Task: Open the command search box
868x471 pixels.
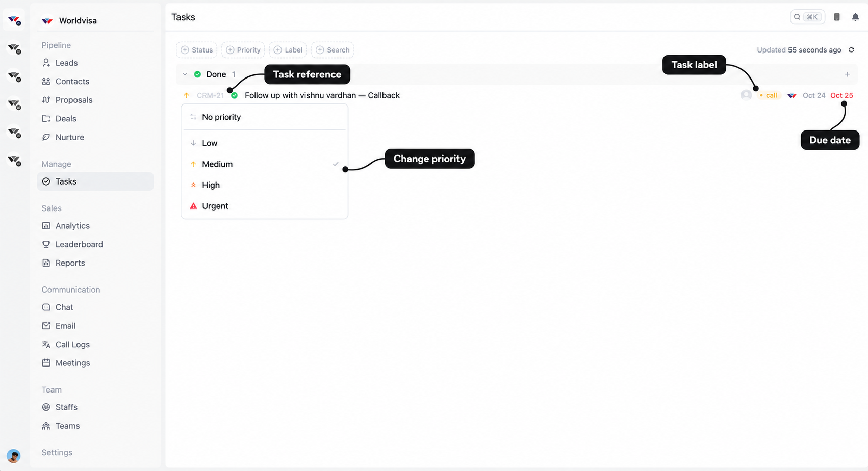Action: pos(807,17)
